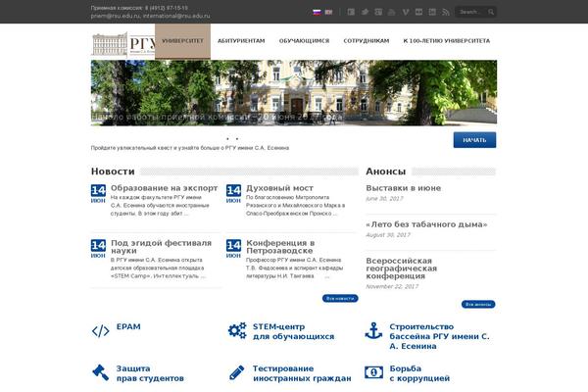Open news Под эгидой фестиваля науки

pos(162,247)
